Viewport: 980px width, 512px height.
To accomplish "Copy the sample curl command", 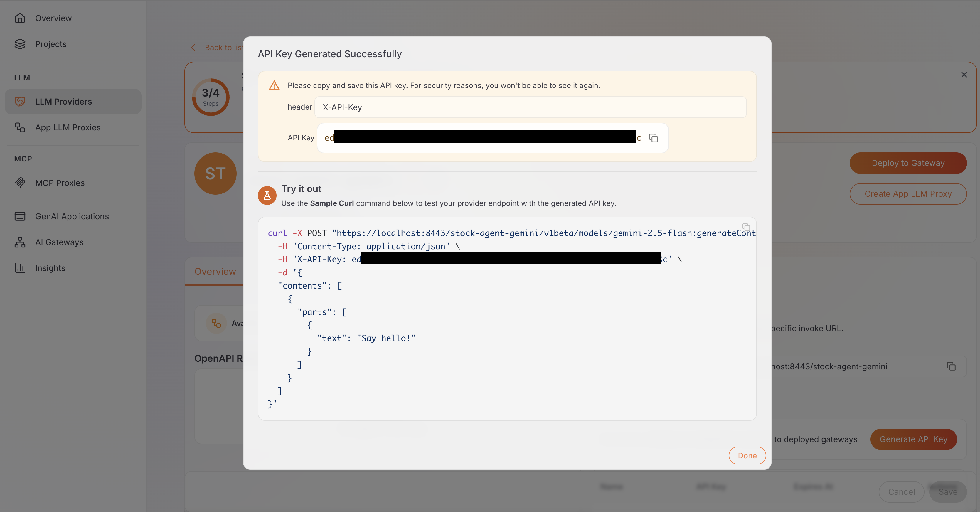I will [746, 228].
